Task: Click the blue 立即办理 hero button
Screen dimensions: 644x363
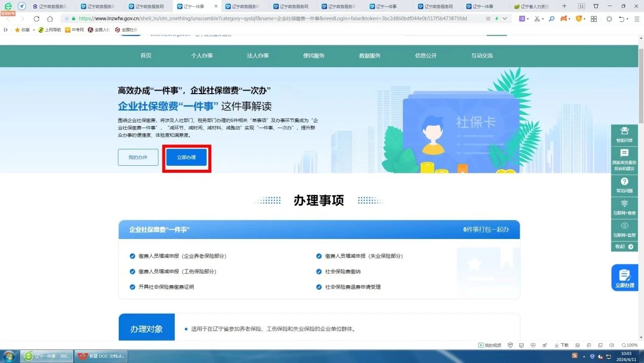Action: [x=186, y=158]
